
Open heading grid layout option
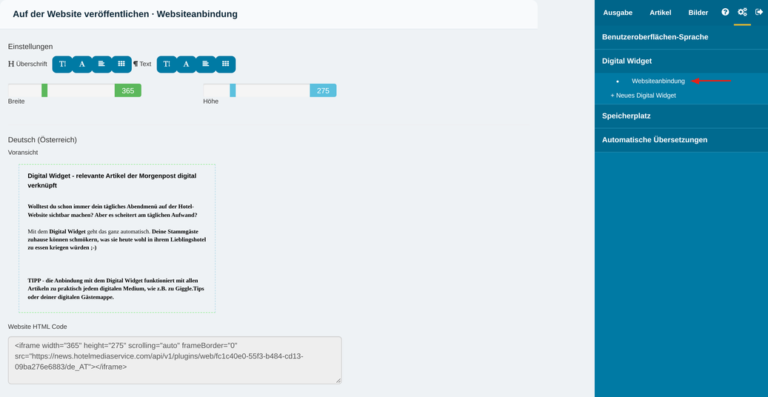(x=121, y=64)
